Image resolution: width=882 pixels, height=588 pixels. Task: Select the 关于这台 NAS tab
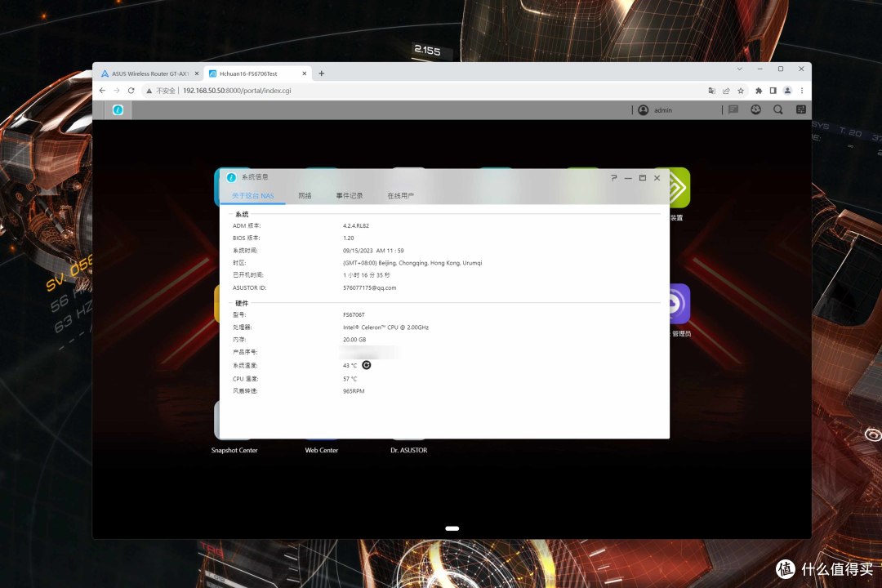(252, 196)
